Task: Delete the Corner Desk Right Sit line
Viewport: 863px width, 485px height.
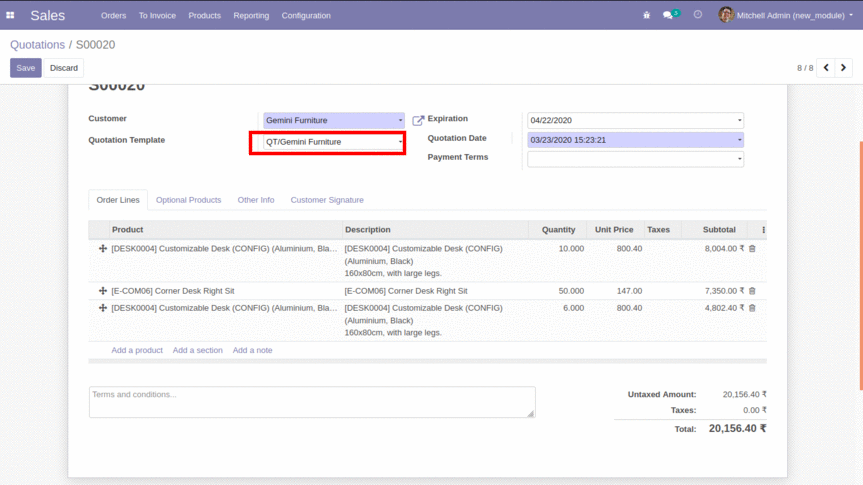Action: click(753, 291)
